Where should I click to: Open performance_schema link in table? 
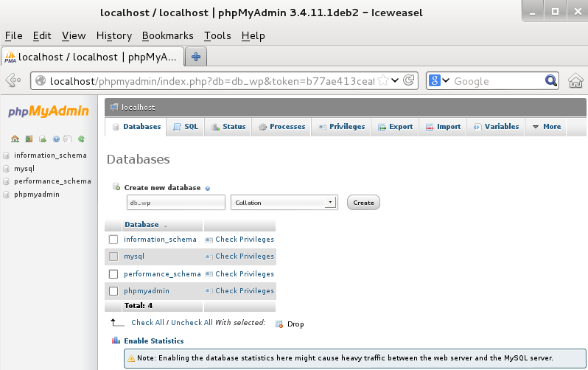(162, 274)
